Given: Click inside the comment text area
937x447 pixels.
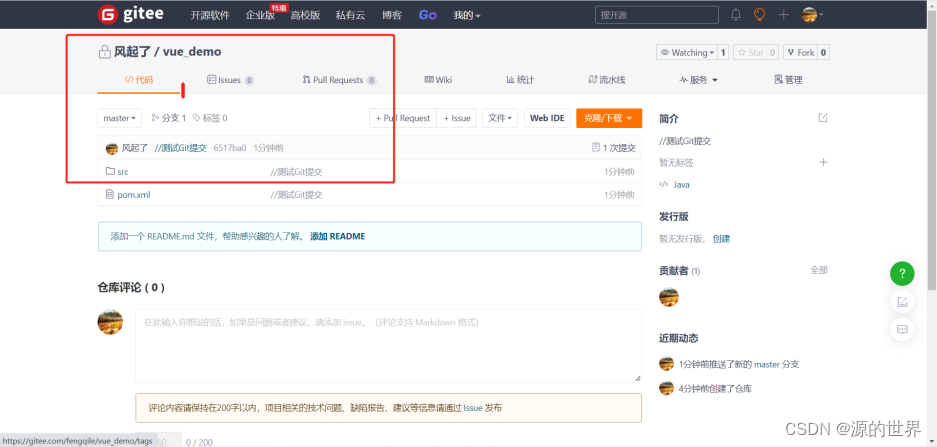Looking at the screenshot, I should click(x=388, y=345).
